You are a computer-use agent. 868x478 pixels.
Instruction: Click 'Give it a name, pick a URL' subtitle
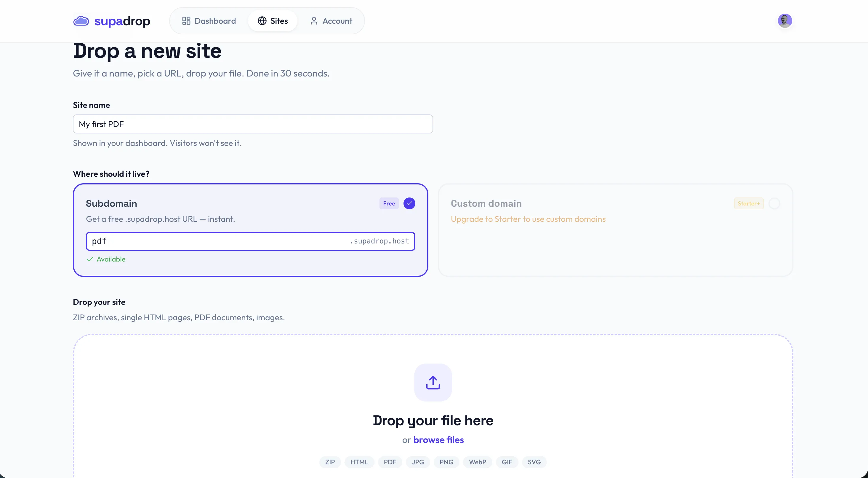click(x=201, y=73)
